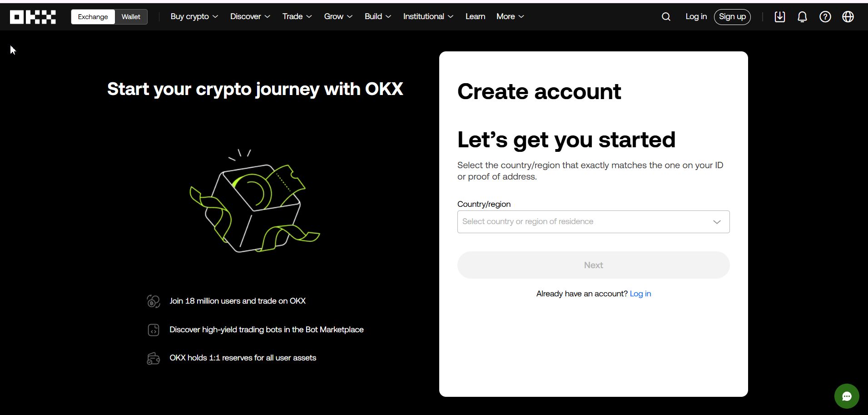Click the wallet icon beside 1:1 reserves
This screenshot has height=415, width=868.
[x=154, y=358]
